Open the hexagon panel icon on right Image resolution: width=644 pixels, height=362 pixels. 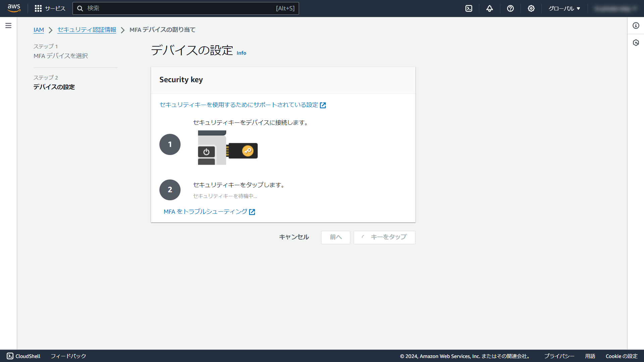(636, 43)
